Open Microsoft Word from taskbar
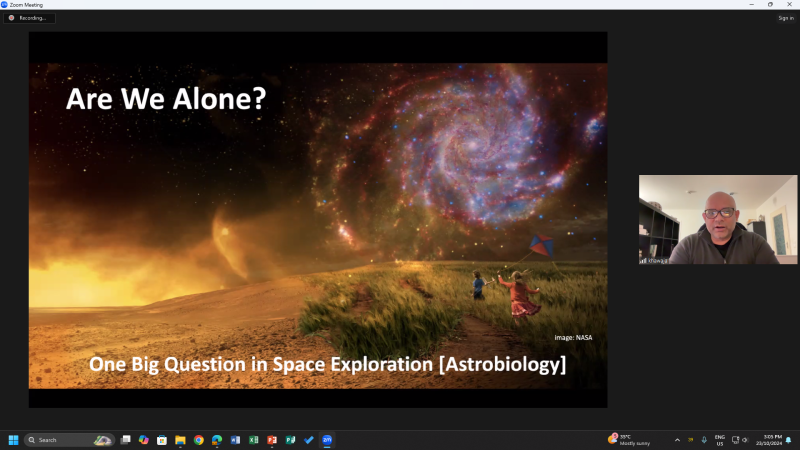This screenshot has height=450, width=800. (x=236, y=440)
